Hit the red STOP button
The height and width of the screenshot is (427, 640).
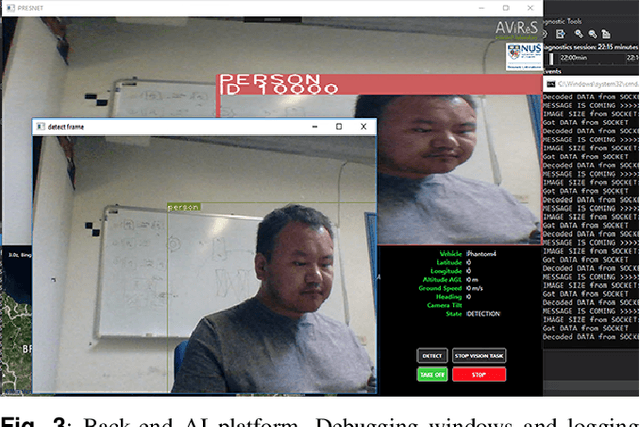(x=479, y=374)
